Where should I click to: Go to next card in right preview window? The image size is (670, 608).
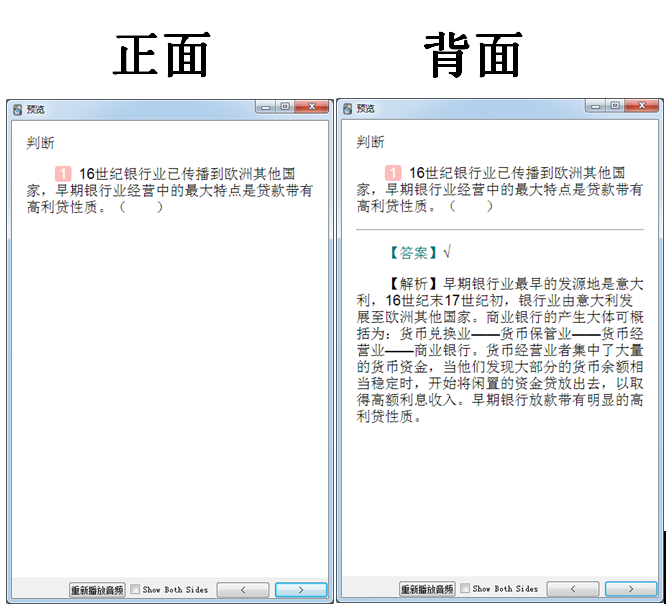coord(631,589)
